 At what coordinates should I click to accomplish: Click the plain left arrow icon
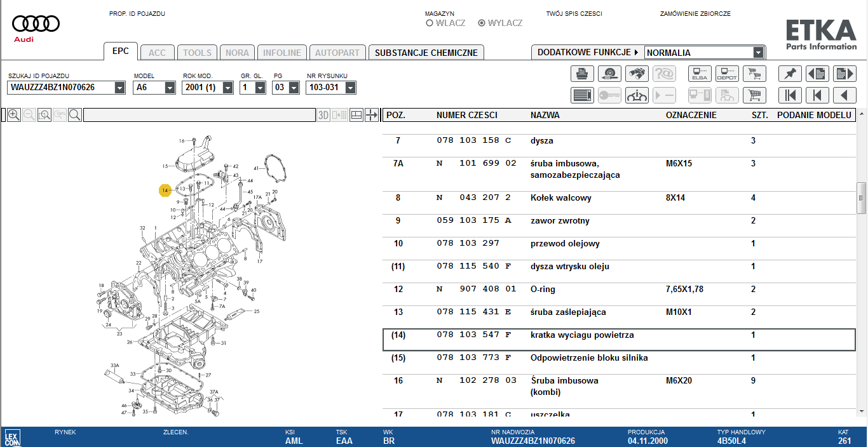[844, 95]
